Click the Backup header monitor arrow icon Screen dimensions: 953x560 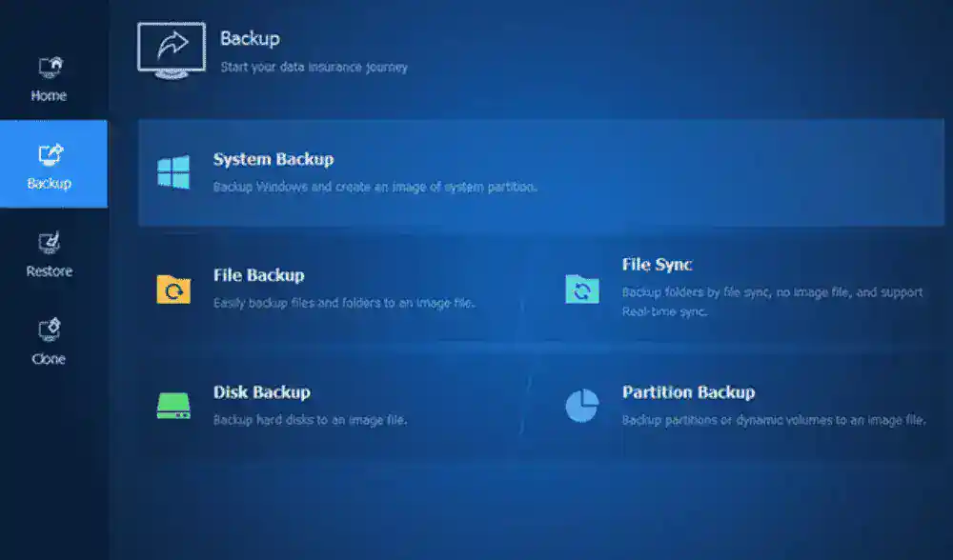172,50
